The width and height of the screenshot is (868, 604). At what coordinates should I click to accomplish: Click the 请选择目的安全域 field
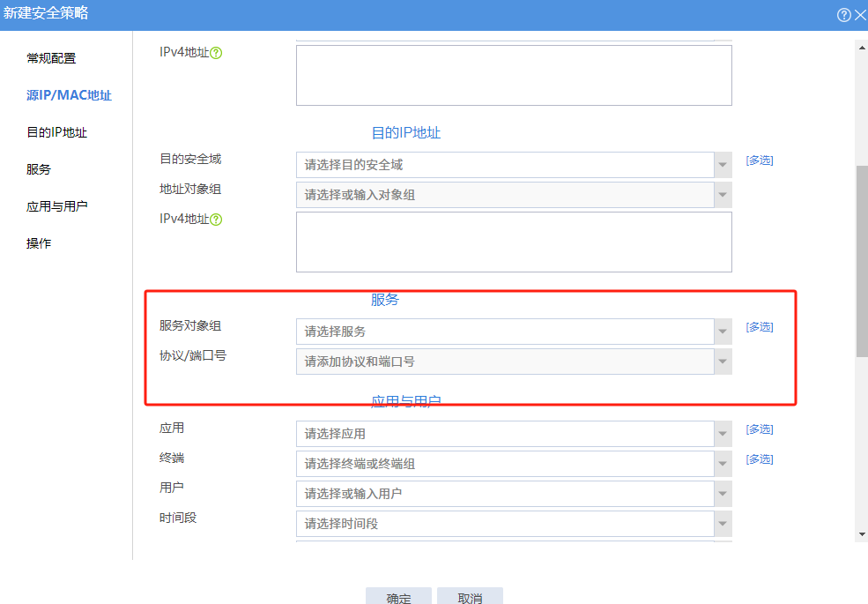(505, 165)
